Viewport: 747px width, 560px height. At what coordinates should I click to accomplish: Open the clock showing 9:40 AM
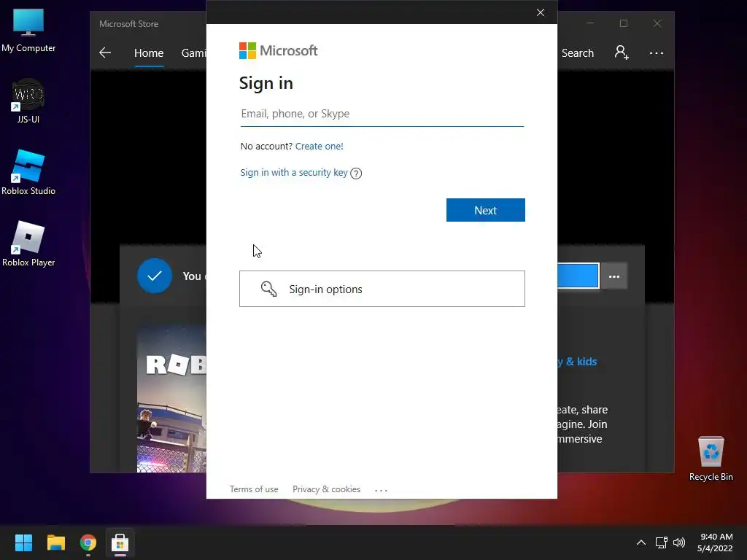coord(715,542)
